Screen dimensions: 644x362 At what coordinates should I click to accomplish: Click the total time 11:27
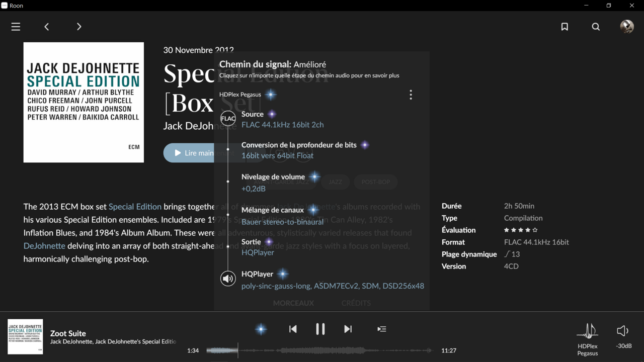coord(449,350)
